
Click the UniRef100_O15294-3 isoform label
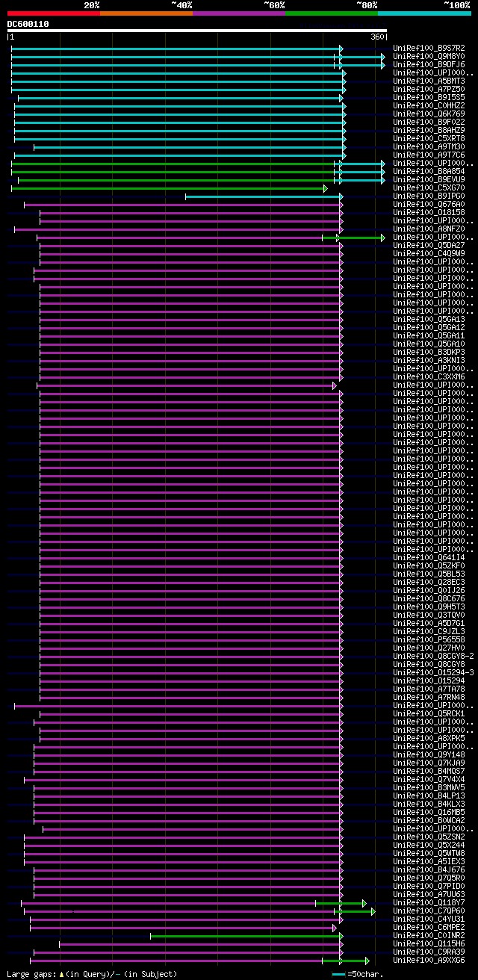[433, 672]
